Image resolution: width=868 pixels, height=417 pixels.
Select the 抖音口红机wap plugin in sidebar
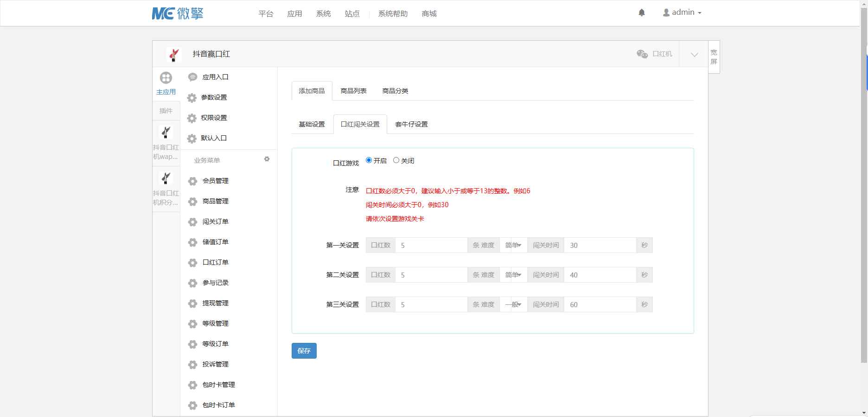click(166, 139)
